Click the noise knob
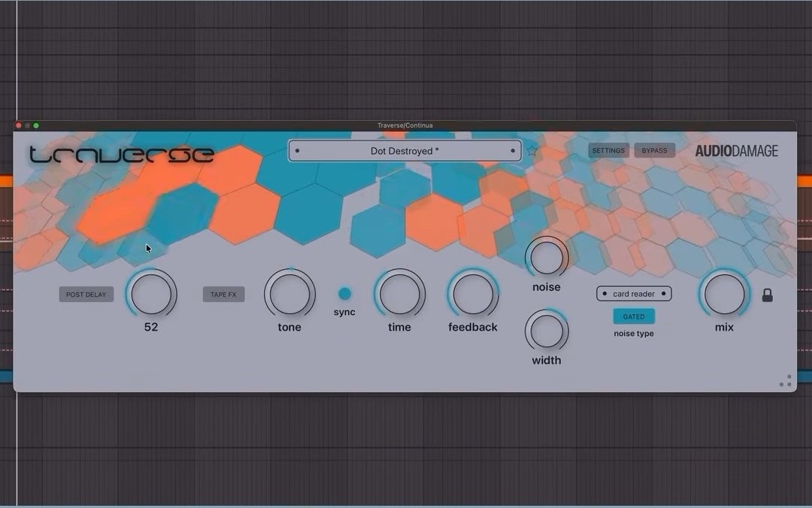Screen dimensions: 812x508 pos(547,257)
